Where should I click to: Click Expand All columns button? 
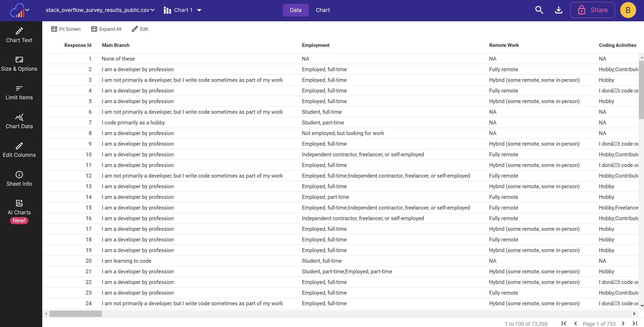coord(106,29)
